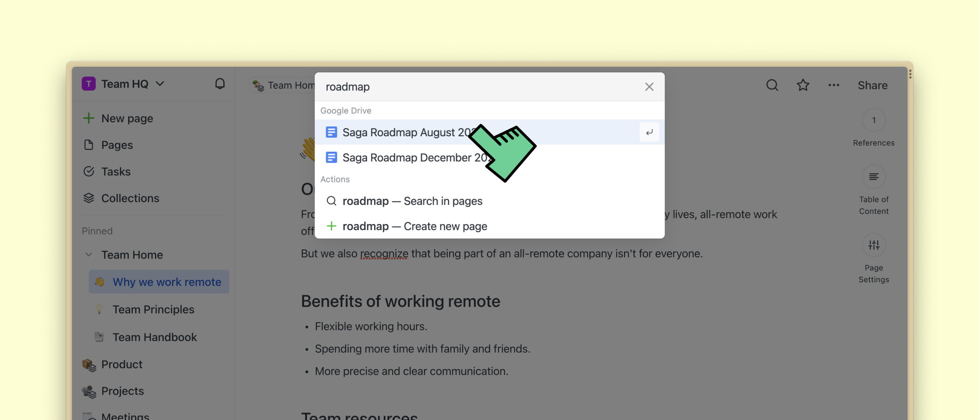Viewport: 980px width, 420px height.
Task: Click into the roadmap search field
Action: pos(476,87)
